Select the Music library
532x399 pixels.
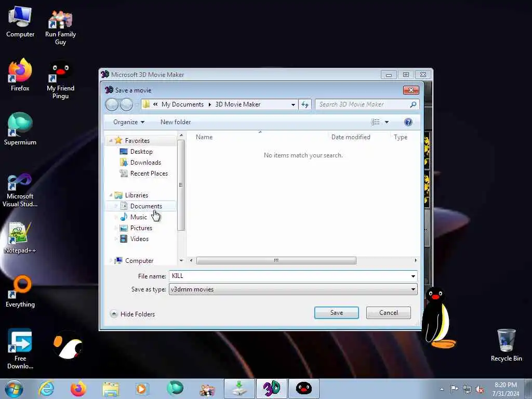click(x=138, y=217)
